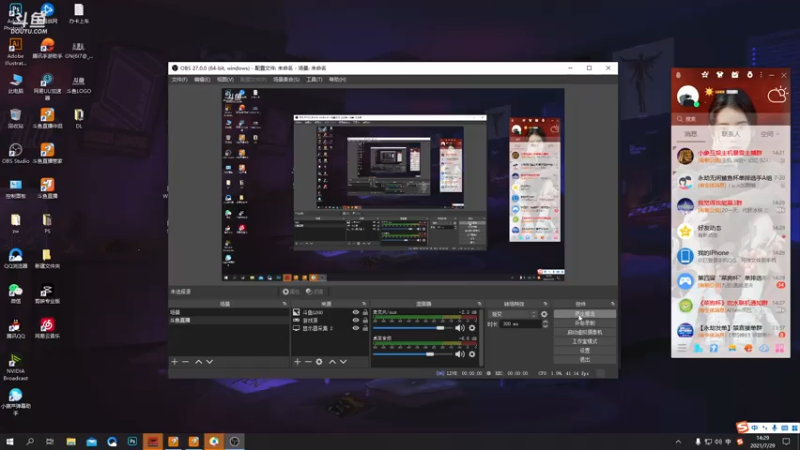Open Tencent QQ desktop shortcut
The image size is (800, 450).
15,328
